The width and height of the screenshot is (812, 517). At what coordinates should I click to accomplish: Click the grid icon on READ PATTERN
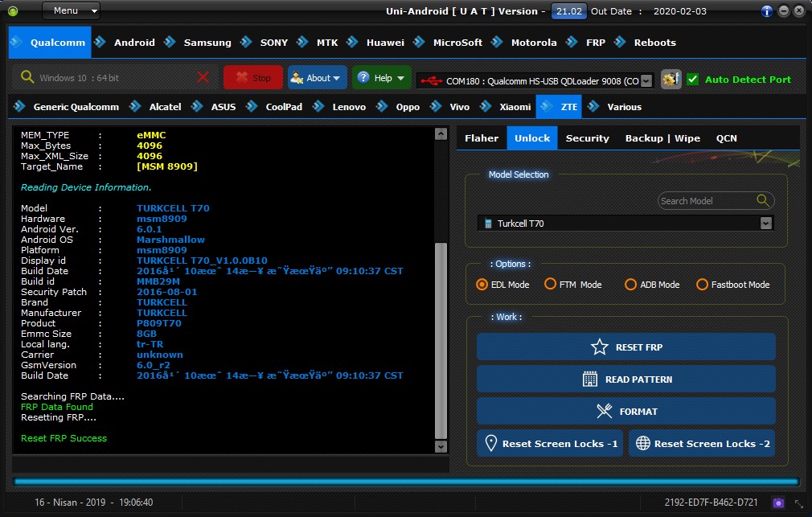click(x=590, y=380)
